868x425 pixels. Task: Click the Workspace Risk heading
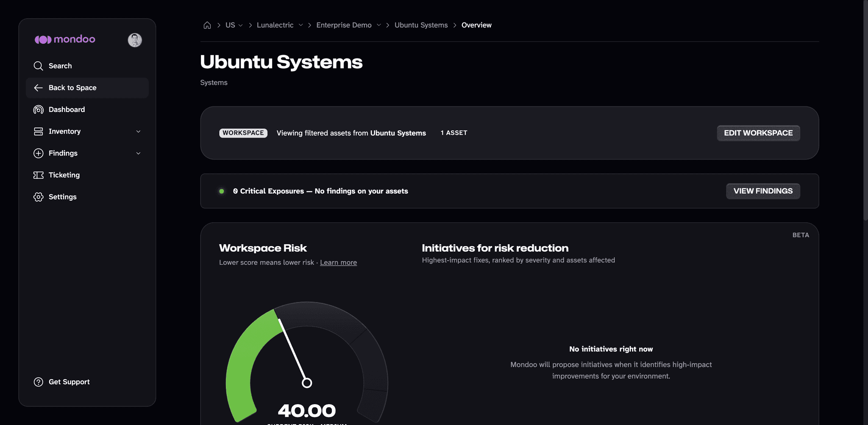point(263,248)
